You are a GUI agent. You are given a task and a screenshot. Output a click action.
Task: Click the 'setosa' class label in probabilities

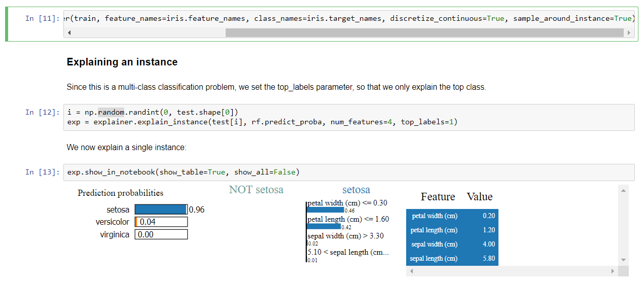pos(118,209)
